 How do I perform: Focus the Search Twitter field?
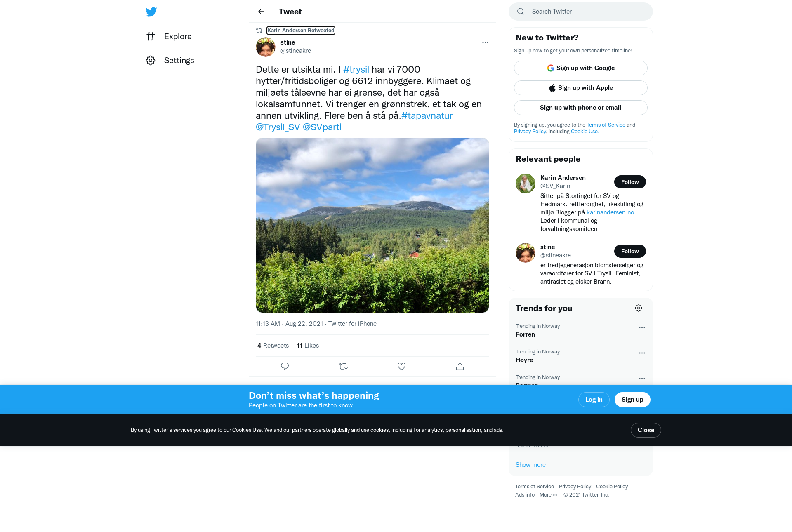[581, 12]
